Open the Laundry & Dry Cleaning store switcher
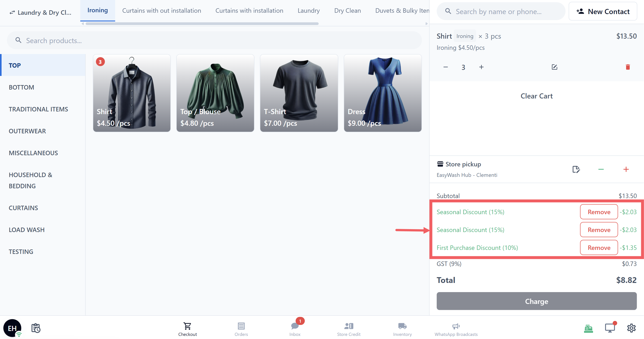644x339 pixels. pos(40,12)
